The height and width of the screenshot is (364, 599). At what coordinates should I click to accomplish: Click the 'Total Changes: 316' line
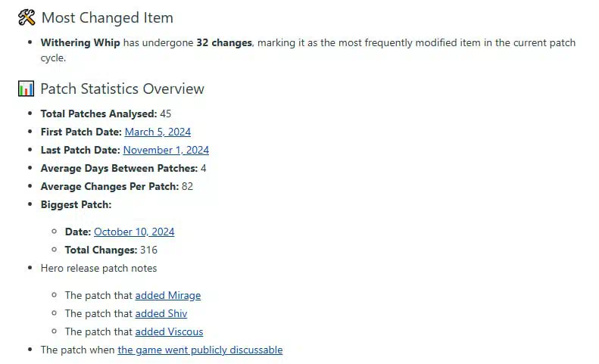pos(111,250)
